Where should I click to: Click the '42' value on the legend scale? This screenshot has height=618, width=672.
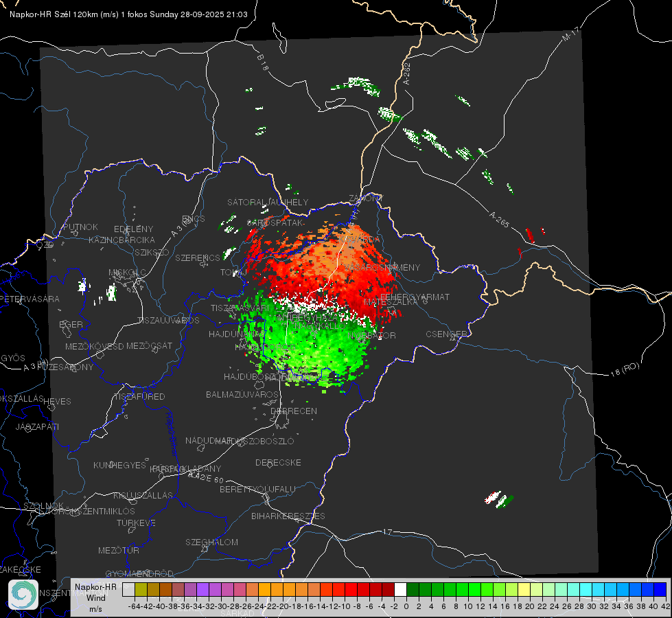pos(665,606)
